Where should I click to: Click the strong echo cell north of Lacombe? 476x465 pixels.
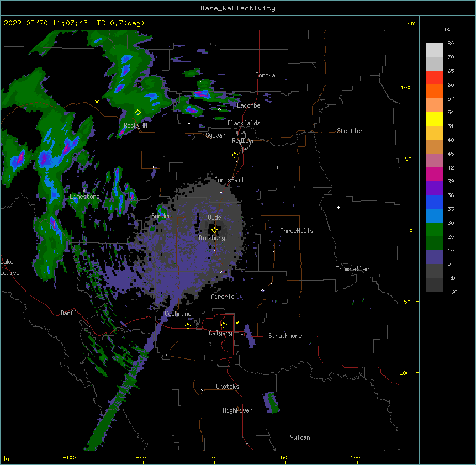click(202, 94)
